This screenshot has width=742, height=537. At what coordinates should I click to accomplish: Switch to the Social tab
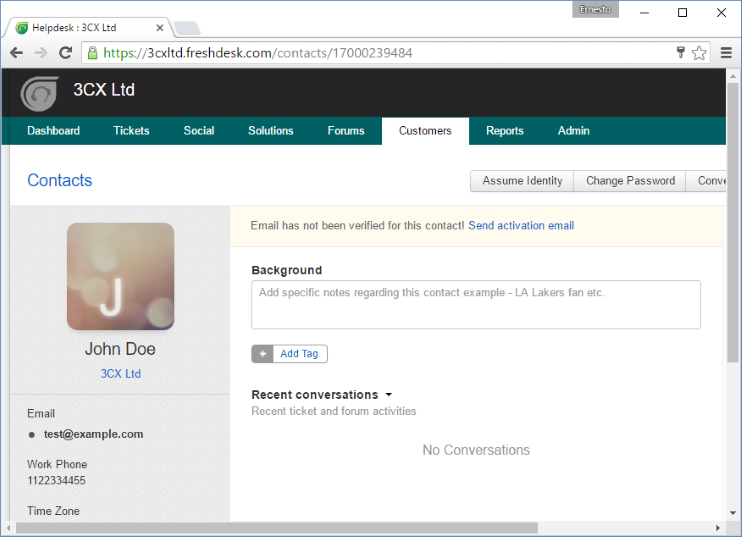point(199,131)
